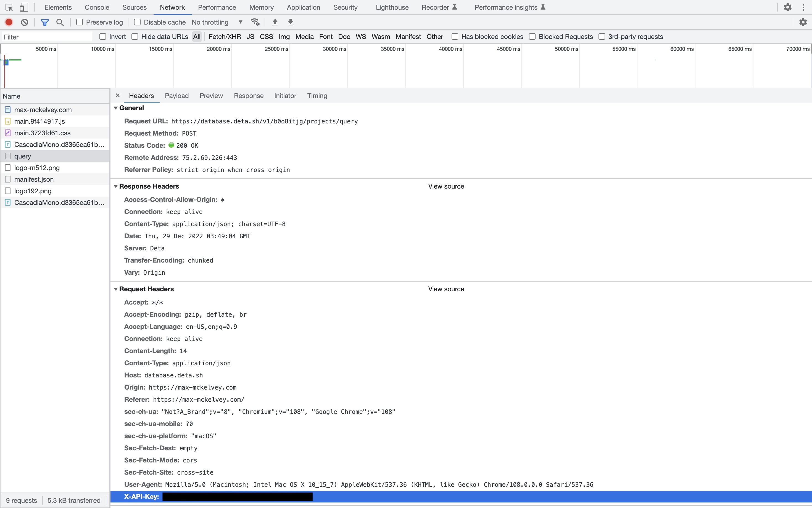The height and width of the screenshot is (508, 812).
Task: Show the Timing tab
Action: point(317,96)
